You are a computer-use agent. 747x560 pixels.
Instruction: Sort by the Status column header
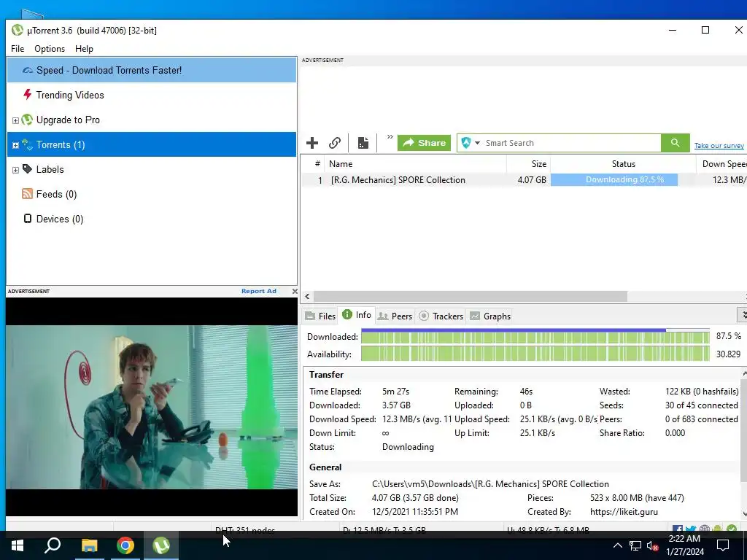[x=623, y=164]
